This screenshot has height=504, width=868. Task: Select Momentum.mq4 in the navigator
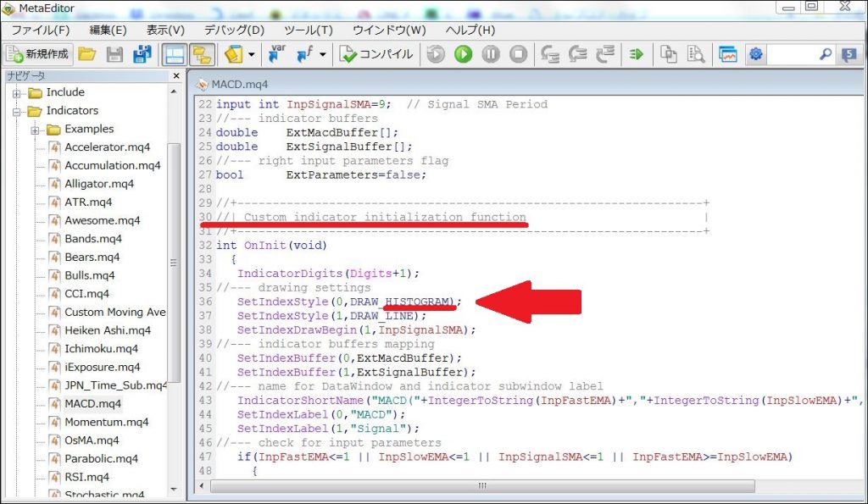point(106,422)
